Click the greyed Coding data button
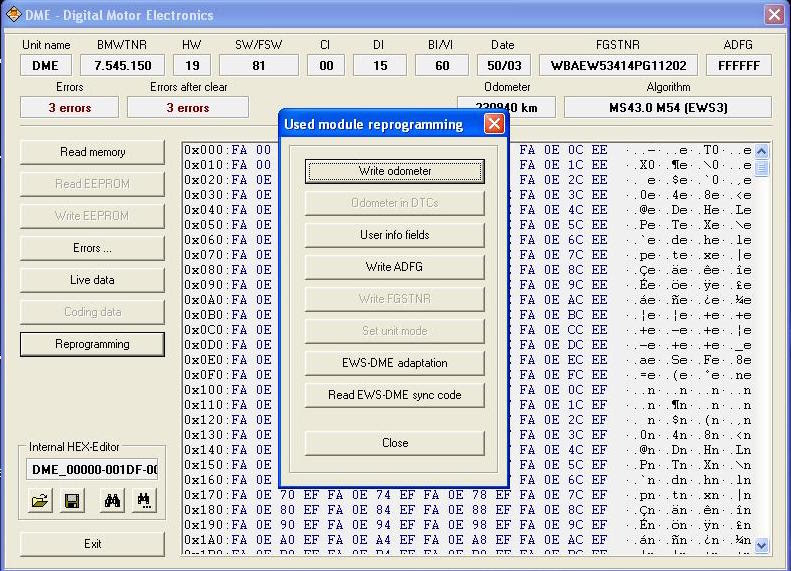The height and width of the screenshot is (571, 791). pos(92,312)
